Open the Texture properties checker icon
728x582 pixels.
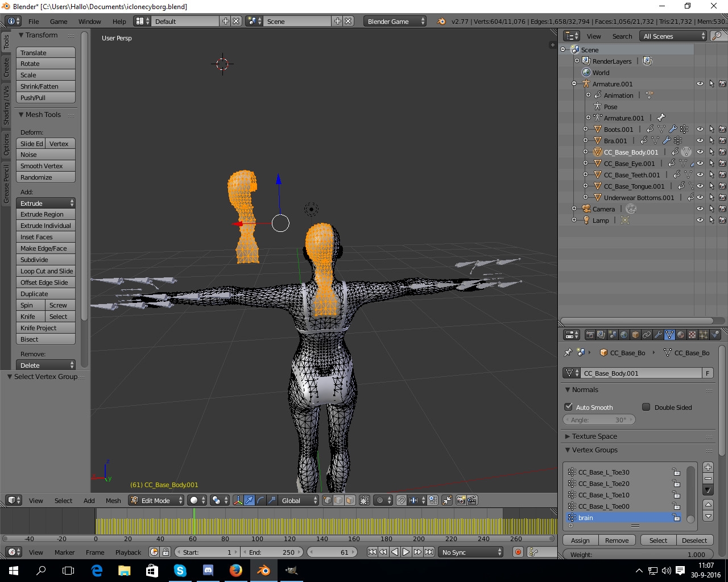(692, 335)
